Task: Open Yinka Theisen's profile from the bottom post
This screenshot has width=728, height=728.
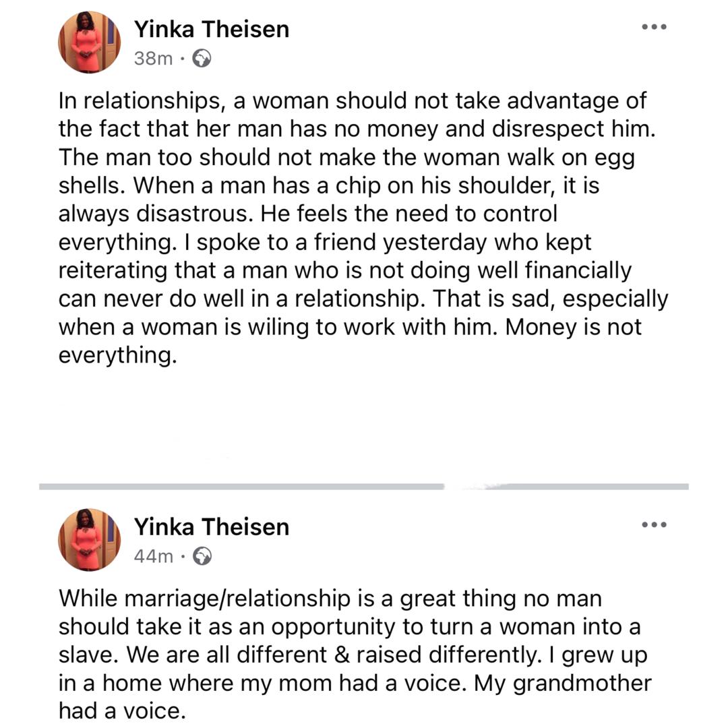Action: point(211,526)
